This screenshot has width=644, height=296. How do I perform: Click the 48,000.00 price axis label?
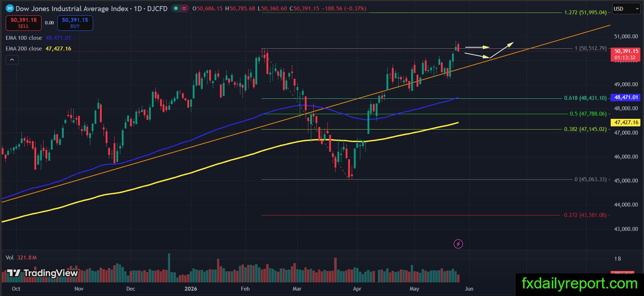pos(626,108)
